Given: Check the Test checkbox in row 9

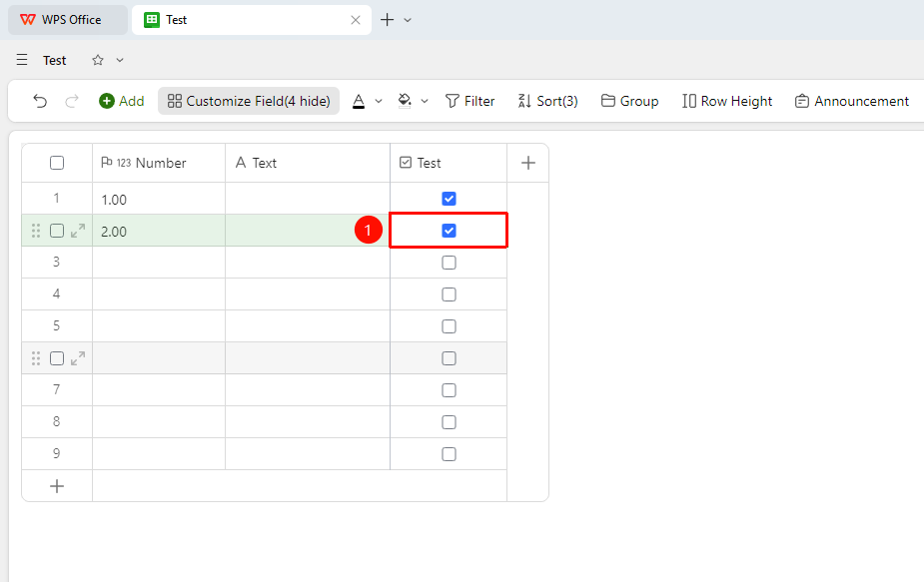Looking at the screenshot, I should pyautogui.click(x=449, y=454).
